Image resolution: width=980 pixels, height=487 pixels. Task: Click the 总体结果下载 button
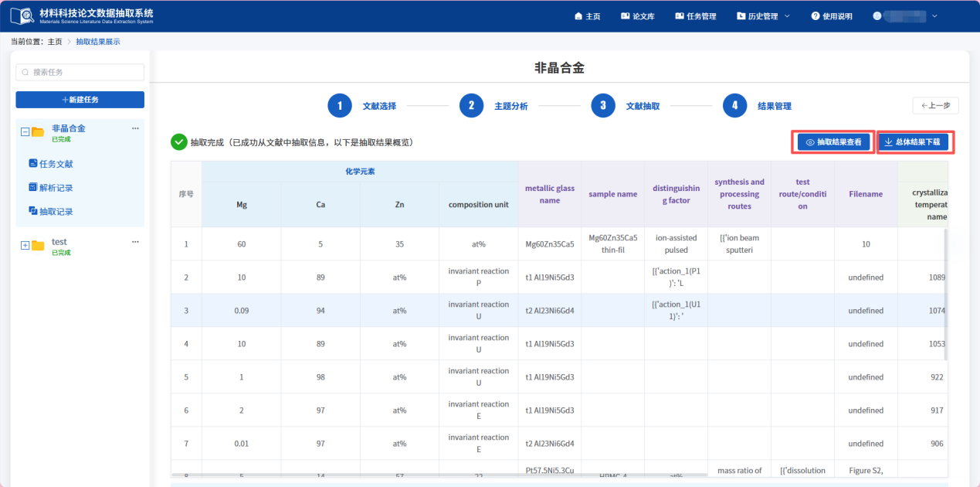pyautogui.click(x=913, y=142)
